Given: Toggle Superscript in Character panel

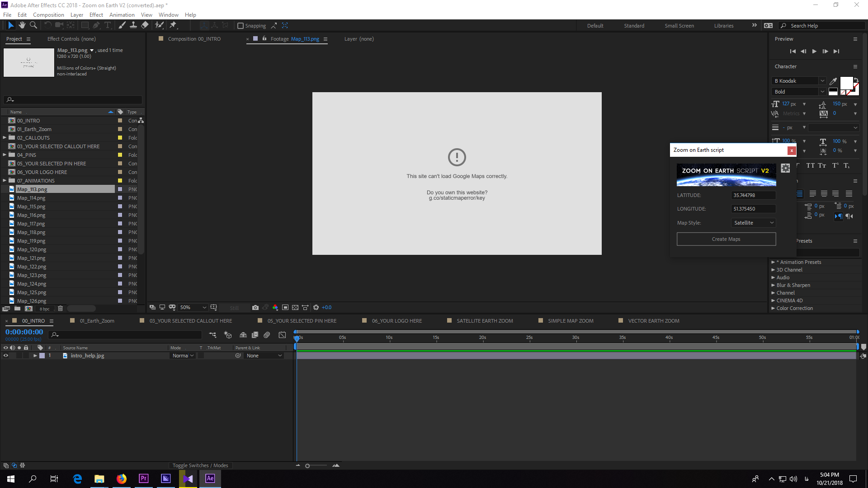Looking at the screenshot, I should click(x=835, y=165).
